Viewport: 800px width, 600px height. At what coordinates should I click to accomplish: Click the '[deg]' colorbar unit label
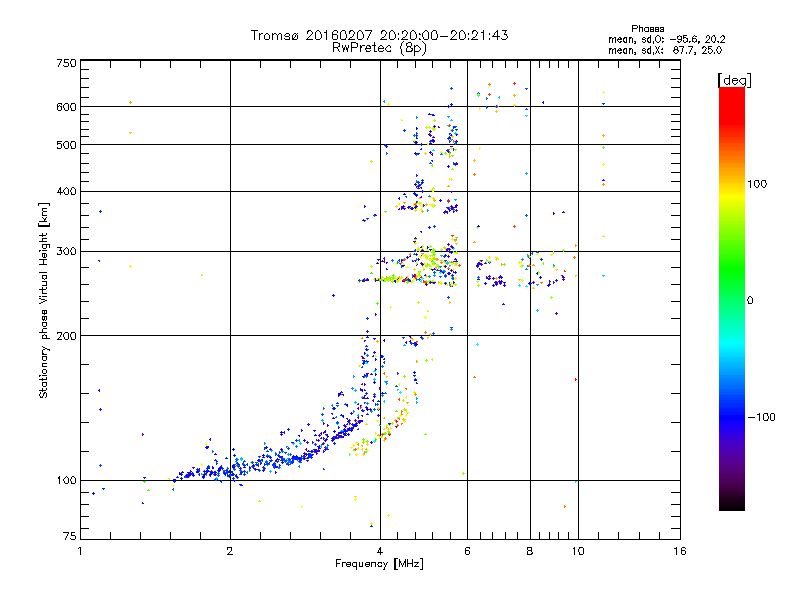(x=734, y=80)
